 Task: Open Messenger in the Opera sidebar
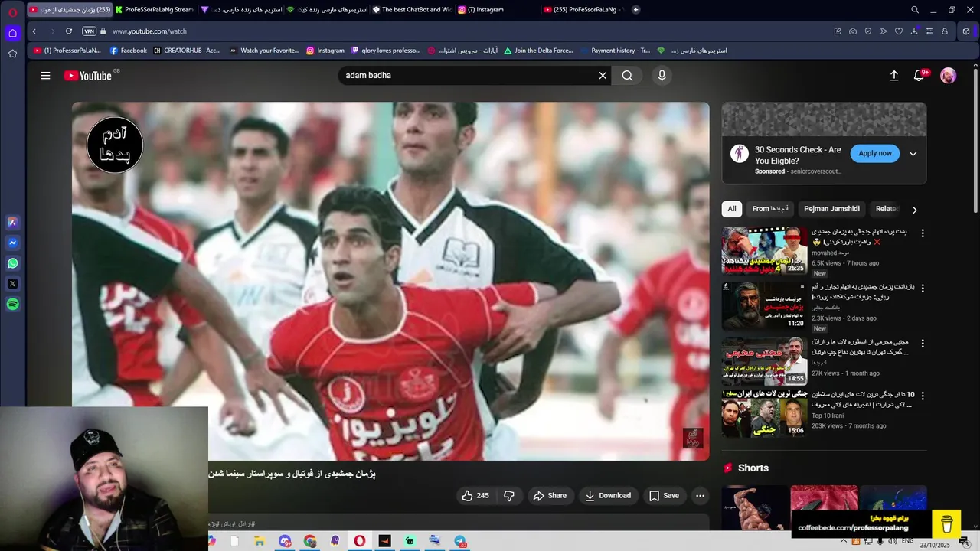[x=12, y=243]
